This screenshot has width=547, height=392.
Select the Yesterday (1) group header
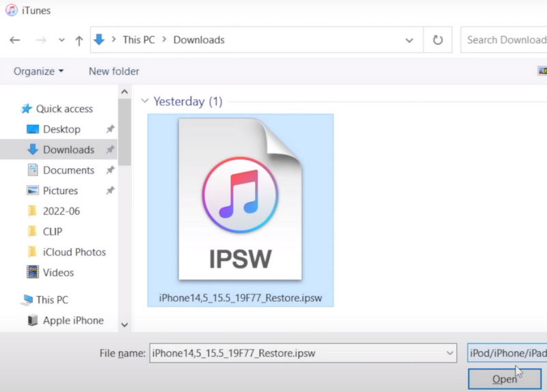(x=187, y=101)
